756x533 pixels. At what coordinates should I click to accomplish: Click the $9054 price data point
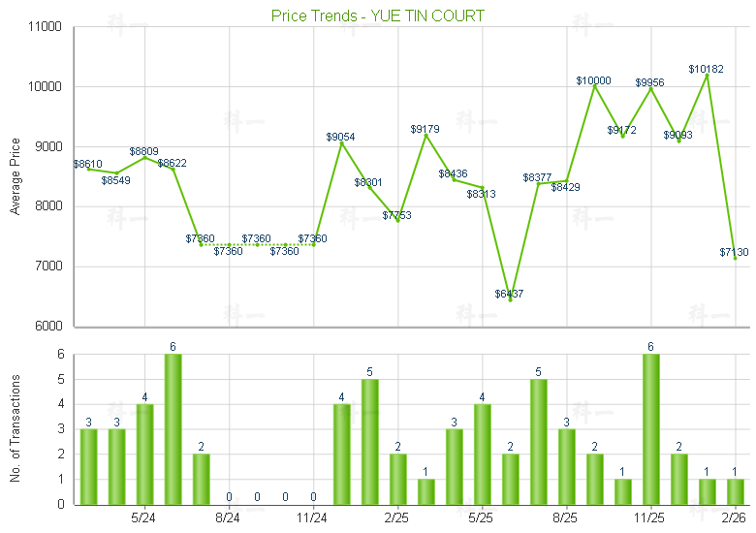click(x=341, y=143)
